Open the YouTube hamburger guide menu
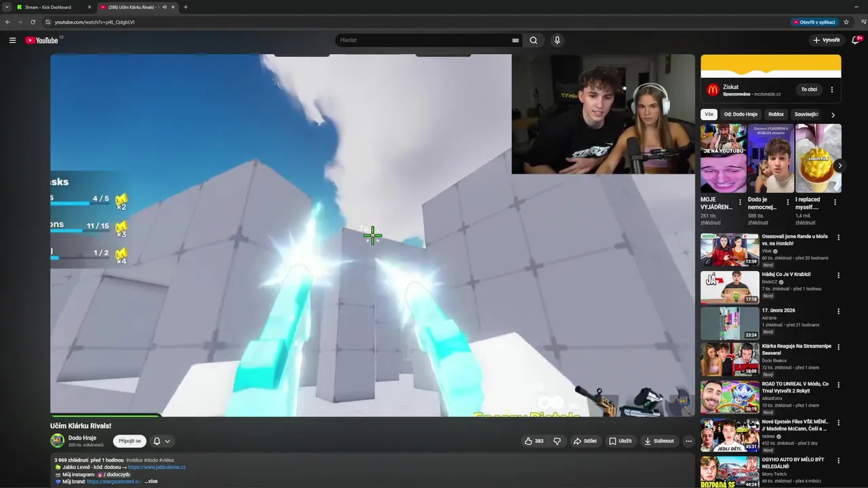868x488 pixels. [12, 40]
